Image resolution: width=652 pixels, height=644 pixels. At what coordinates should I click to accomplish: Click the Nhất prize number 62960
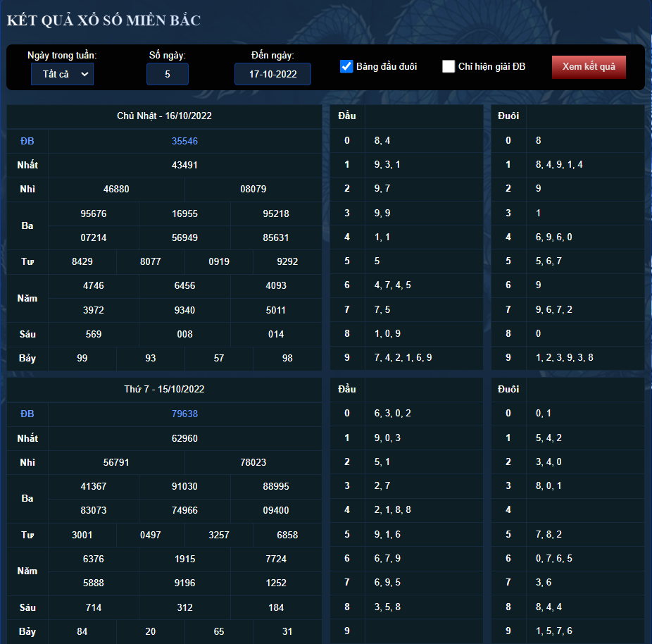click(184, 438)
